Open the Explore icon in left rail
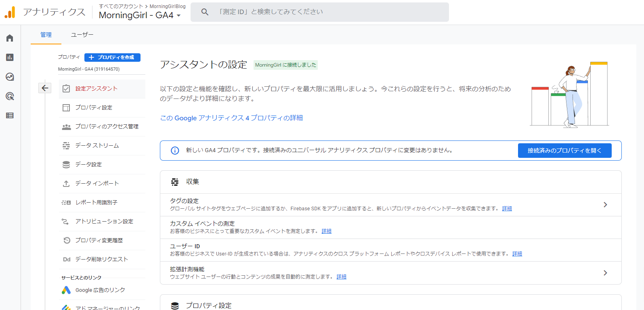This screenshot has height=310, width=644. tap(10, 77)
